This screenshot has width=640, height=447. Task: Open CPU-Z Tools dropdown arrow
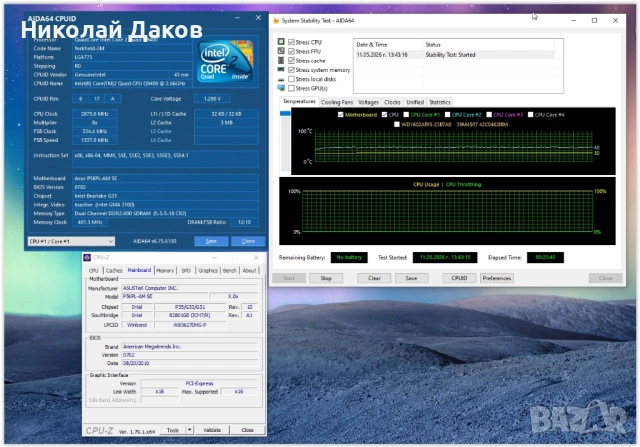(x=189, y=430)
